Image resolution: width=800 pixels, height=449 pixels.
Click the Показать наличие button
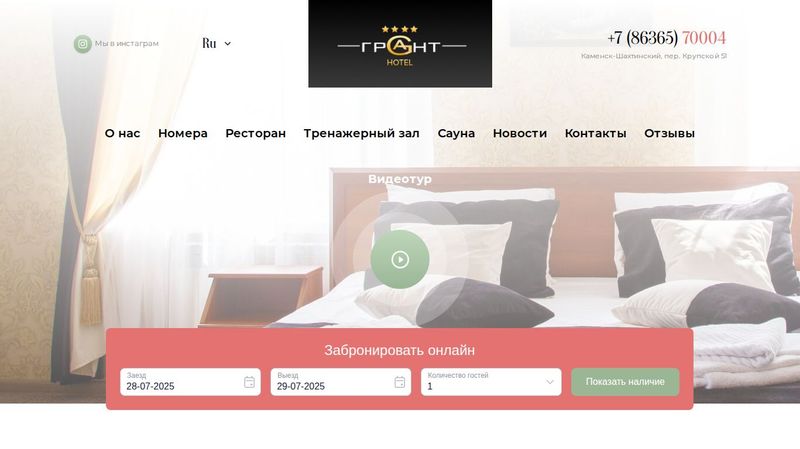click(625, 382)
